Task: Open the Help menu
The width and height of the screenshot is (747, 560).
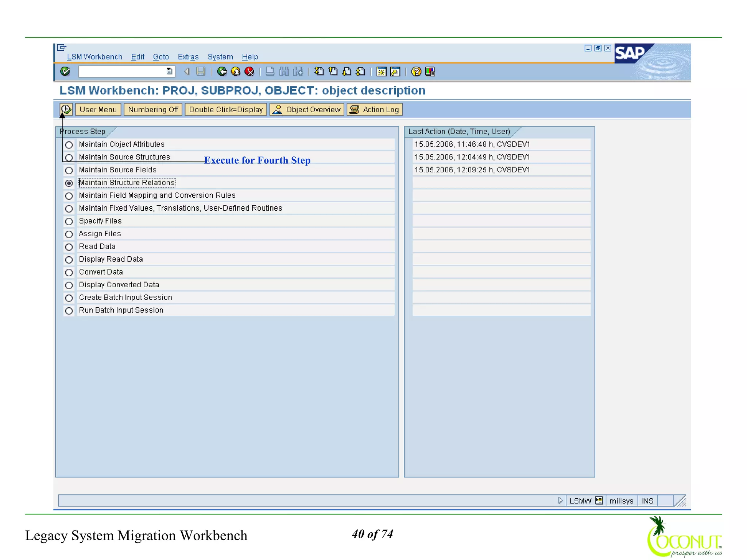Action: pyautogui.click(x=250, y=57)
